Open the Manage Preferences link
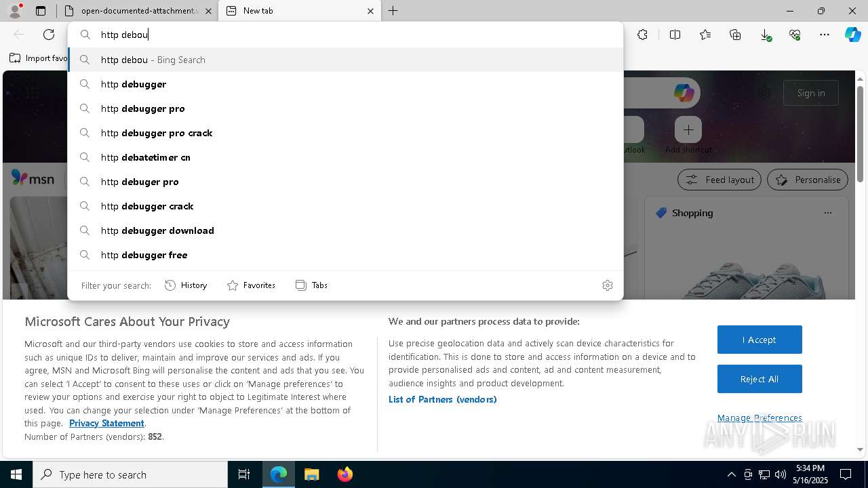This screenshot has height=488, width=868. (x=759, y=418)
